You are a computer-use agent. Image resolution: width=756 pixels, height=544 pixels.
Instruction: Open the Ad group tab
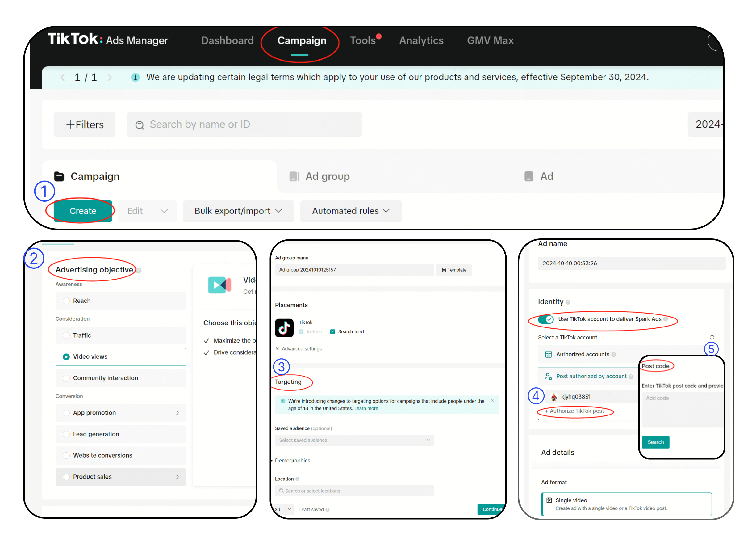(327, 176)
